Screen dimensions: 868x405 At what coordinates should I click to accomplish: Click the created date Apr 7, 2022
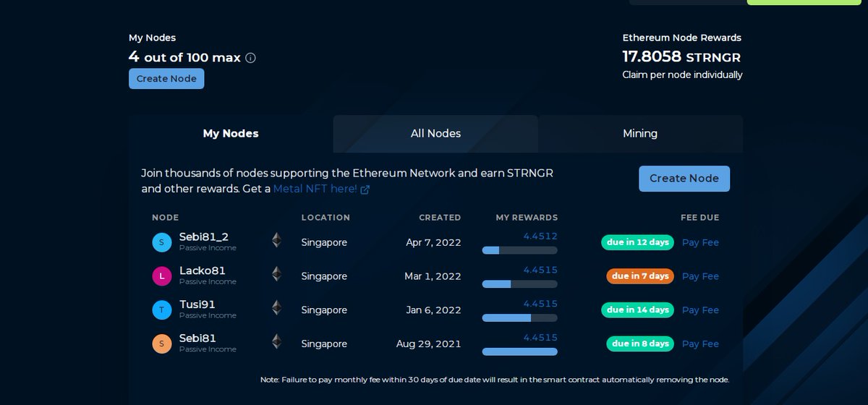point(433,243)
